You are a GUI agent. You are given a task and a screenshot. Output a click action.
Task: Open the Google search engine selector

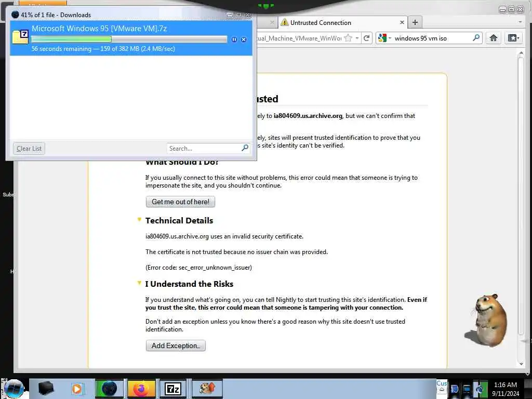(x=385, y=38)
